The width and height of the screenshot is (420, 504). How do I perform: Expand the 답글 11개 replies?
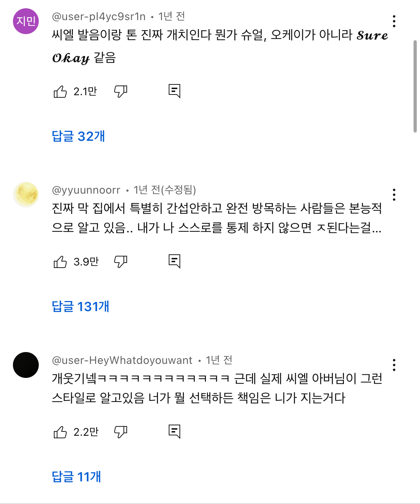pyautogui.click(x=76, y=477)
